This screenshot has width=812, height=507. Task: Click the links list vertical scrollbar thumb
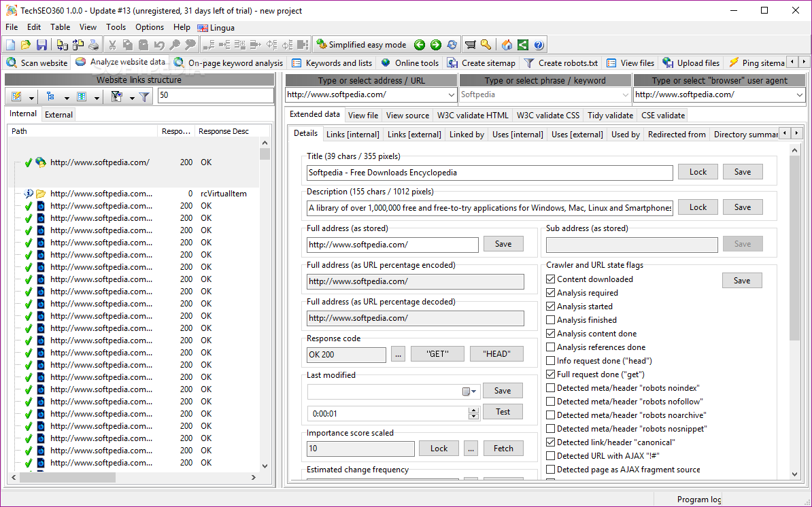pos(265,154)
